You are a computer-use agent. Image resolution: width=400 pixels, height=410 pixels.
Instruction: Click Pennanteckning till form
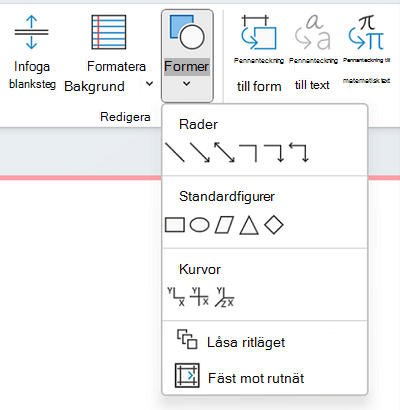259,53
